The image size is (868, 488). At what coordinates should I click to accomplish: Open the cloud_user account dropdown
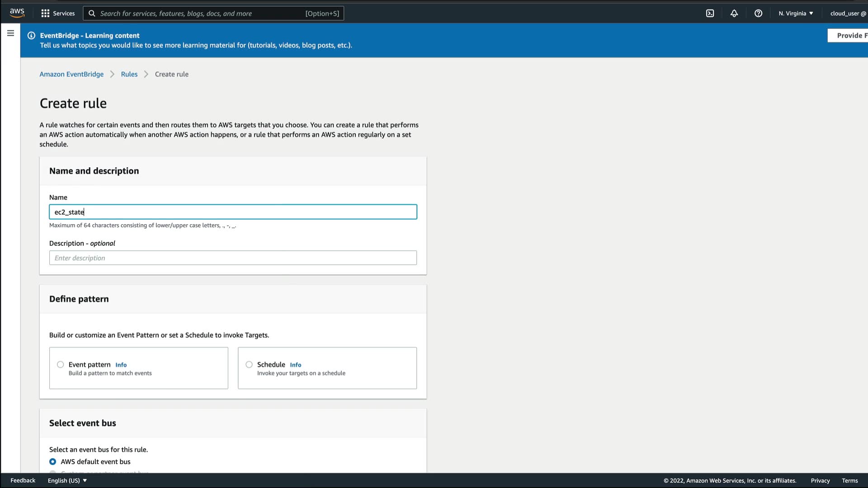coord(848,13)
